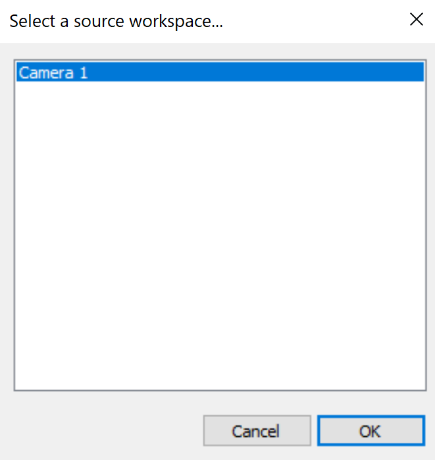435x460 pixels.
Task: Click the blue highlighted list row
Action: (x=220, y=72)
